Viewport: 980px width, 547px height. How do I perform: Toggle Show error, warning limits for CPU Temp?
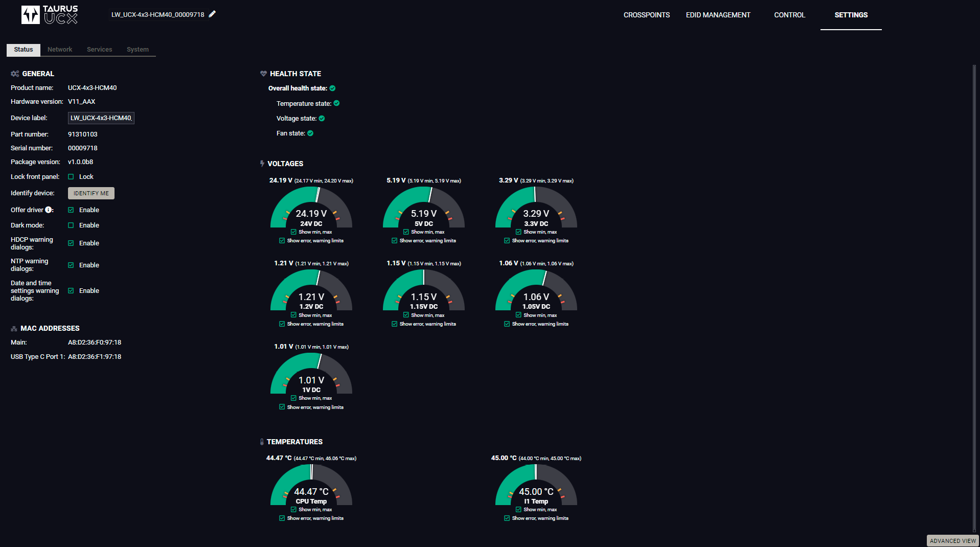(282, 518)
